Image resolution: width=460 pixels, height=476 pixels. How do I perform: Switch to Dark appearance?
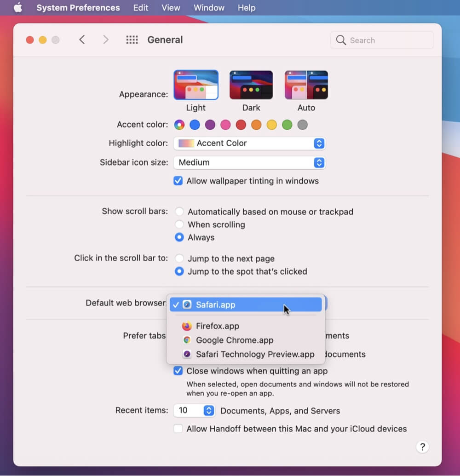tap(251, 84)
